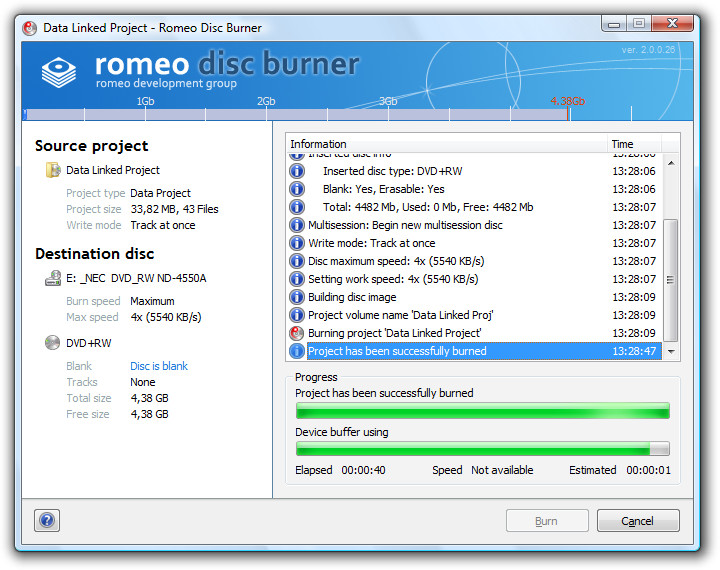Click the 'E: _NEC DVD_RW ND-4550A' drive name
The height and width of the screenshot is (570, 720).
point(136,278)
